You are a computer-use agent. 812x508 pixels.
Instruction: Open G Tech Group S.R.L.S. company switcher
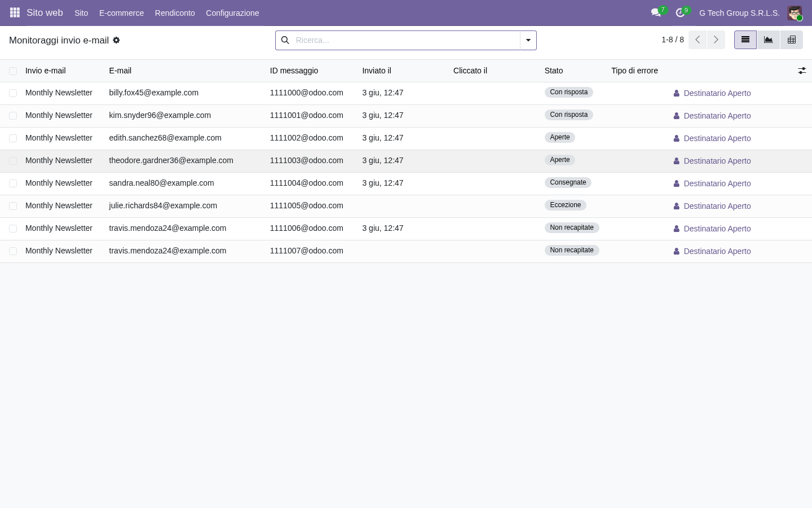739,13
